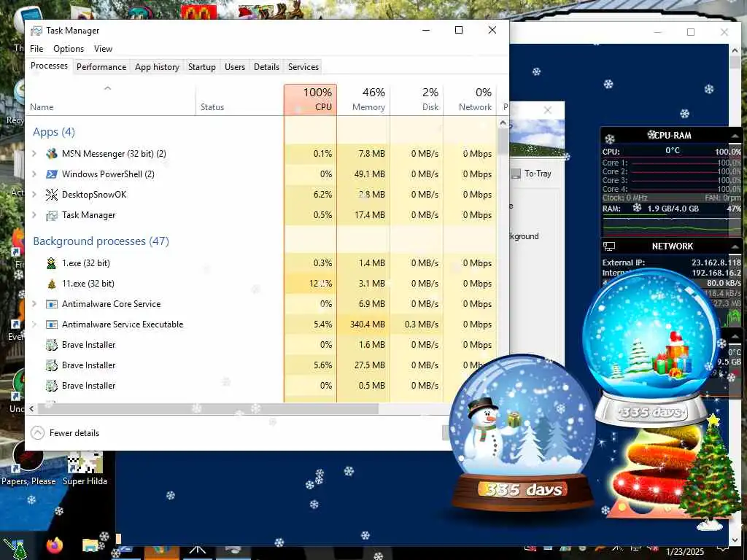Click scroll-down arrow of background window
The height and width of the screenshot is (560, 747).
[x=735, y=540]
